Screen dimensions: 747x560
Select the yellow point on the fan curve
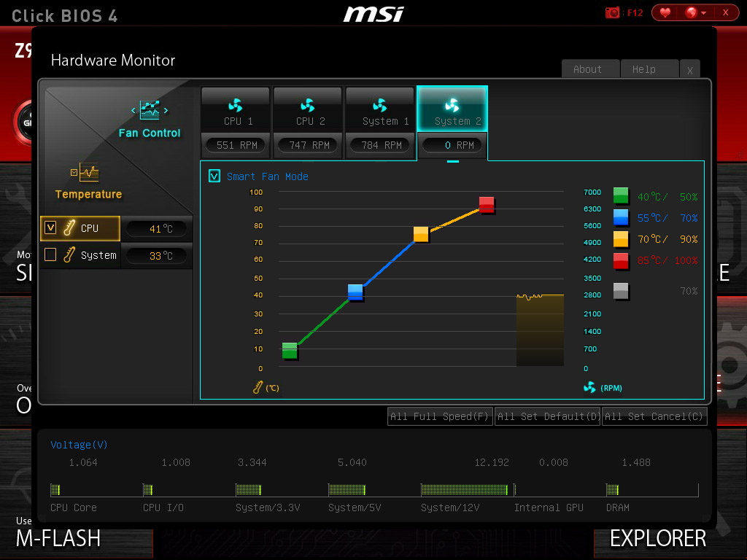click(x=421, y=234)
